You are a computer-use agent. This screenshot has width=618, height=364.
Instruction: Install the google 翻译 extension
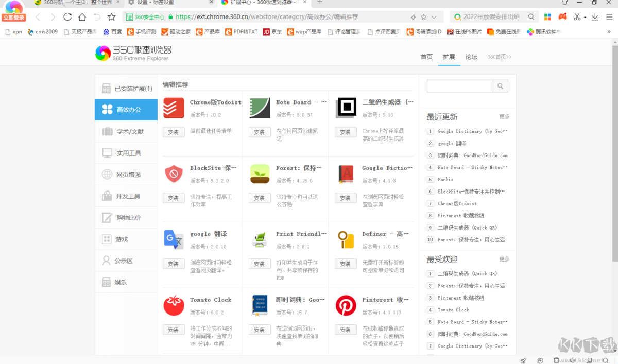(174, 264)
